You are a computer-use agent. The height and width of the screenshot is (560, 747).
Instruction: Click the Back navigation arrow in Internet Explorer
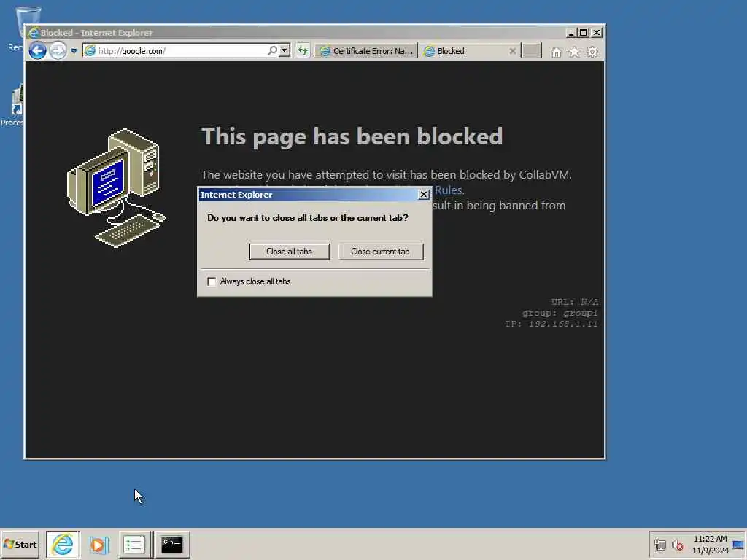pos(37,50)
